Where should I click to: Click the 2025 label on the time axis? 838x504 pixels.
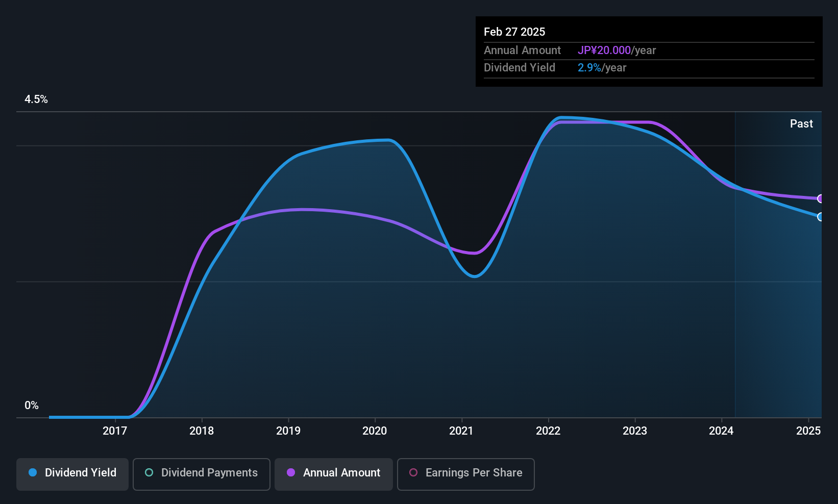808,431
